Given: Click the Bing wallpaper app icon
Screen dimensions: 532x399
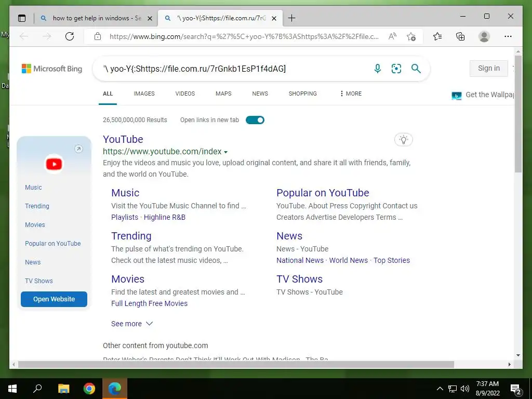Looking at the screenshot, I should pyautogui.click(x=456, y=96).
